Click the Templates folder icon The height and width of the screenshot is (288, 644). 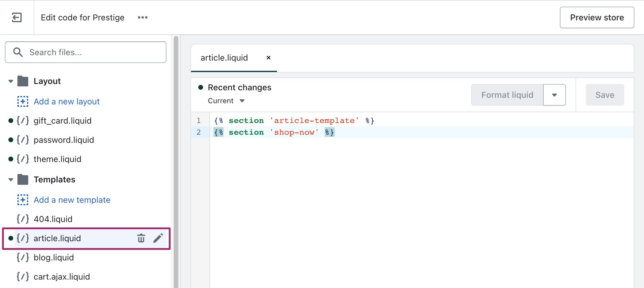click(23, 179)
